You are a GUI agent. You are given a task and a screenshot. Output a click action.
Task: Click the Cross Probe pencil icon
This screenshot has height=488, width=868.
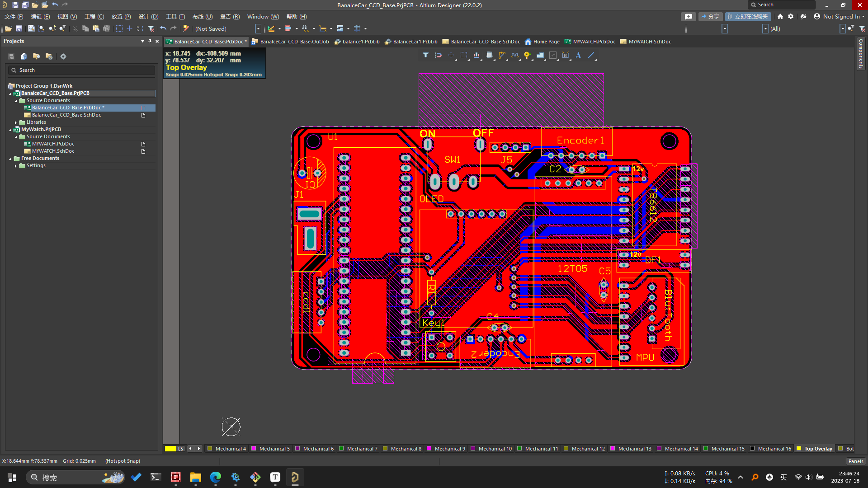(x=186, y=28)
